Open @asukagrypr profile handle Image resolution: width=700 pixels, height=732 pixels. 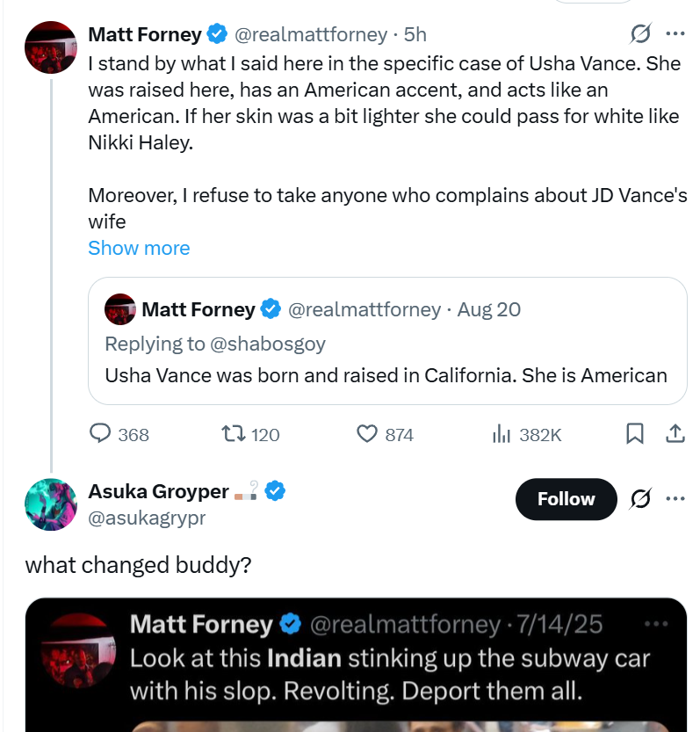(147, 518)
